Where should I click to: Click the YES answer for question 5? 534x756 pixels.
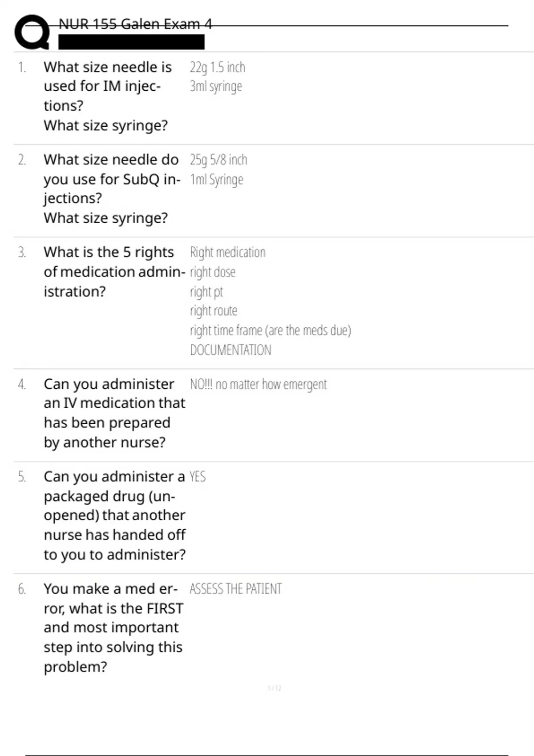click(x=198, y=477)
